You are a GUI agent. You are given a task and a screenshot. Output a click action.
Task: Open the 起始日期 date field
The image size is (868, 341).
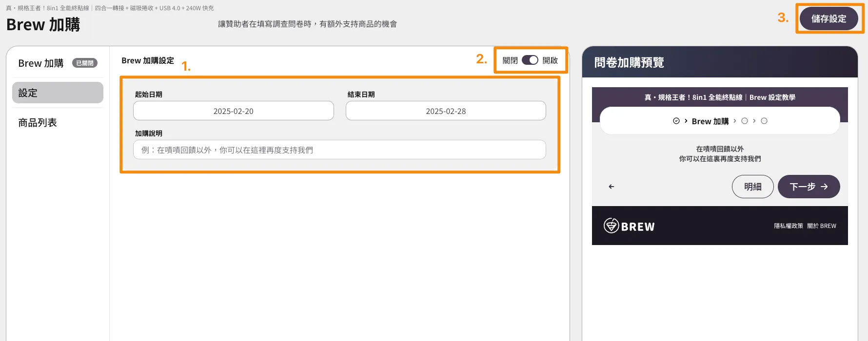pyautogui.click(x=233, y=111)
